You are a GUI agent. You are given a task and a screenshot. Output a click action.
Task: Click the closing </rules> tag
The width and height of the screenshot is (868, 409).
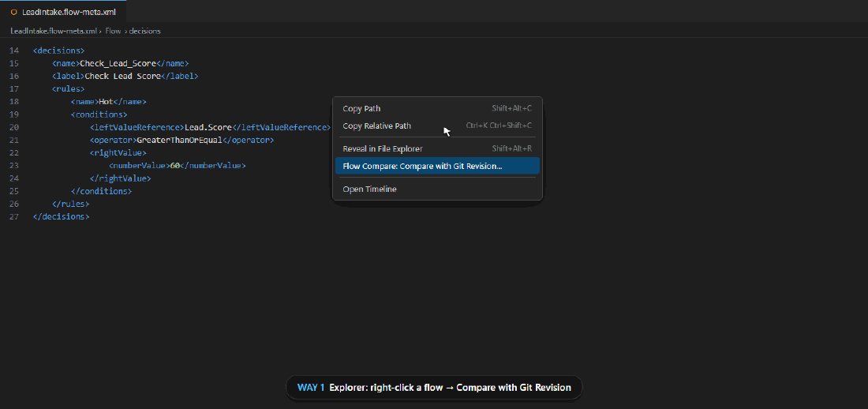pos(70,204)
